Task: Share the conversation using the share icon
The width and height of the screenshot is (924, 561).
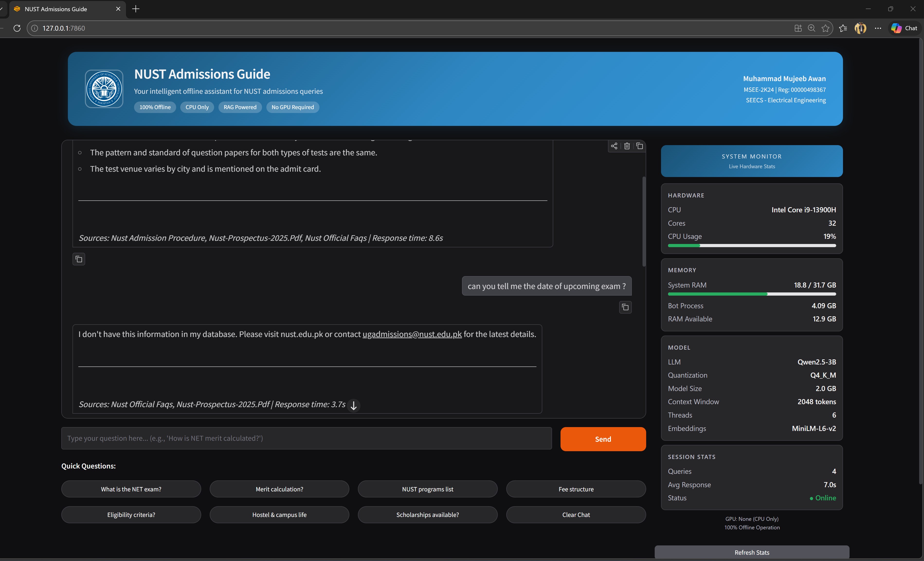Action: [x=614, y=146]
